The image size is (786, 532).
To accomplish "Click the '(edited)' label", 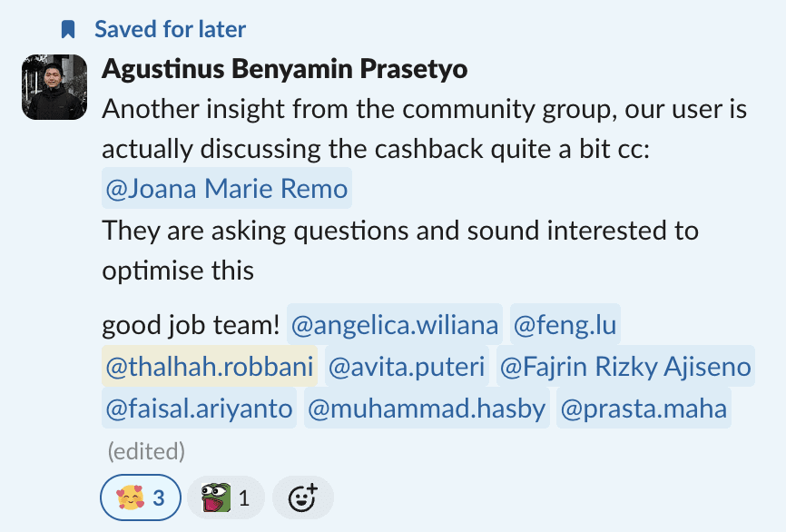I will point(146,451).
